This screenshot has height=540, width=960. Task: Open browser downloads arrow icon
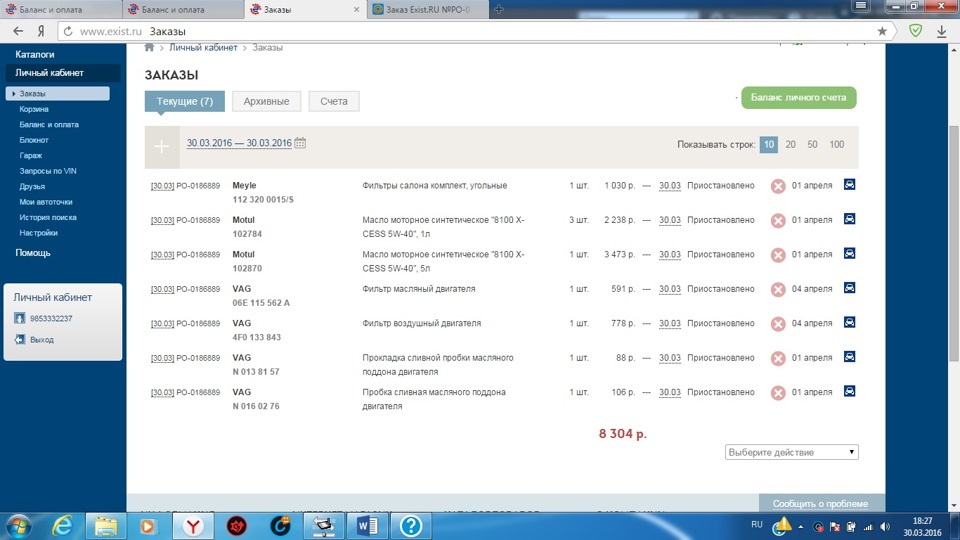[x=942, y=31]
